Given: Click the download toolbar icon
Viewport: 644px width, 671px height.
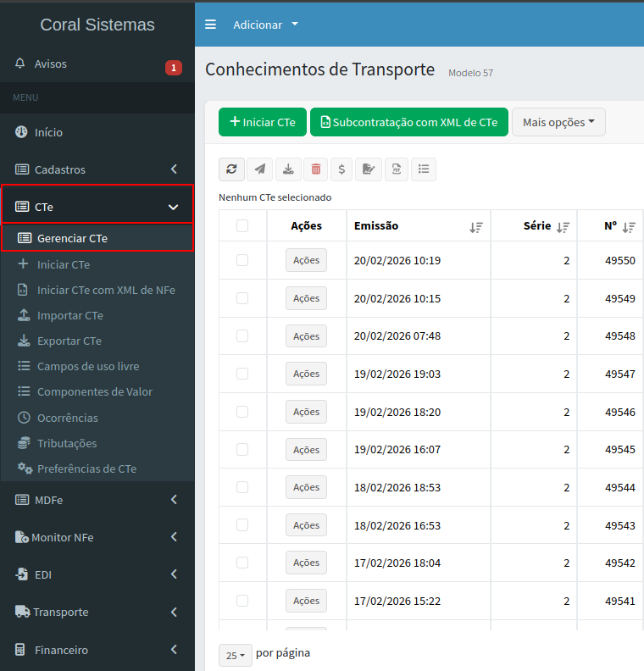Looking at the screenshot, I should [288, 169].
